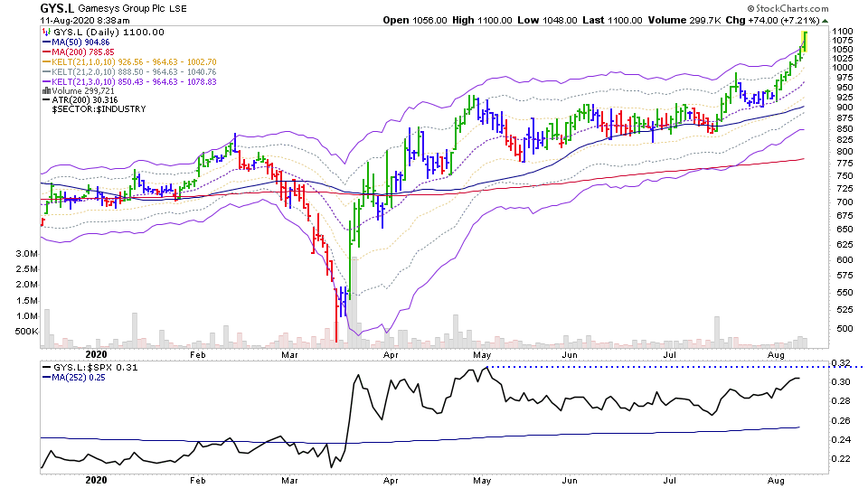This screenshot has height=488, width=868.
Task: Click the 2020 label on main chart axis
Action: click(97, 354)
